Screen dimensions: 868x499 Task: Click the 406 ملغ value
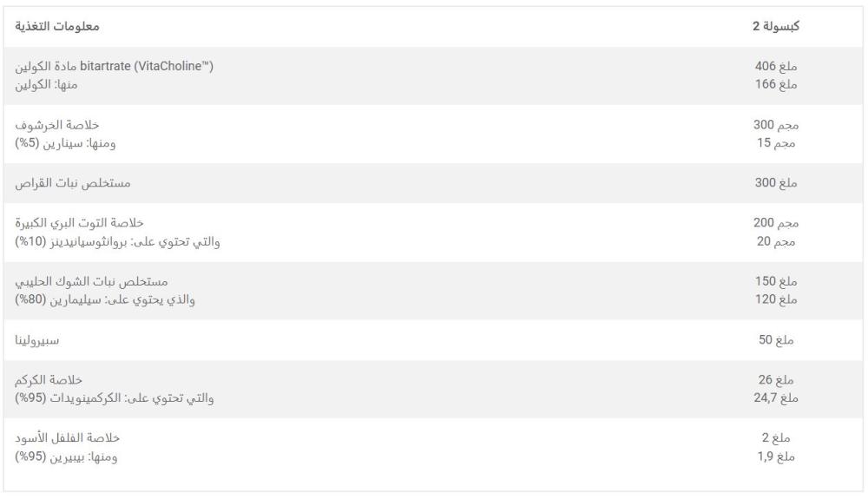pos(775,66)
